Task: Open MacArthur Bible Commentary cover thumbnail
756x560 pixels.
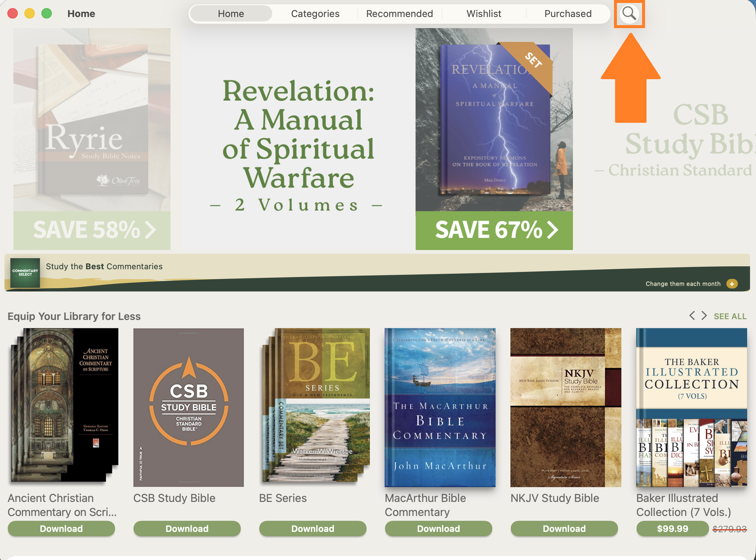Action: pos(440,407)
